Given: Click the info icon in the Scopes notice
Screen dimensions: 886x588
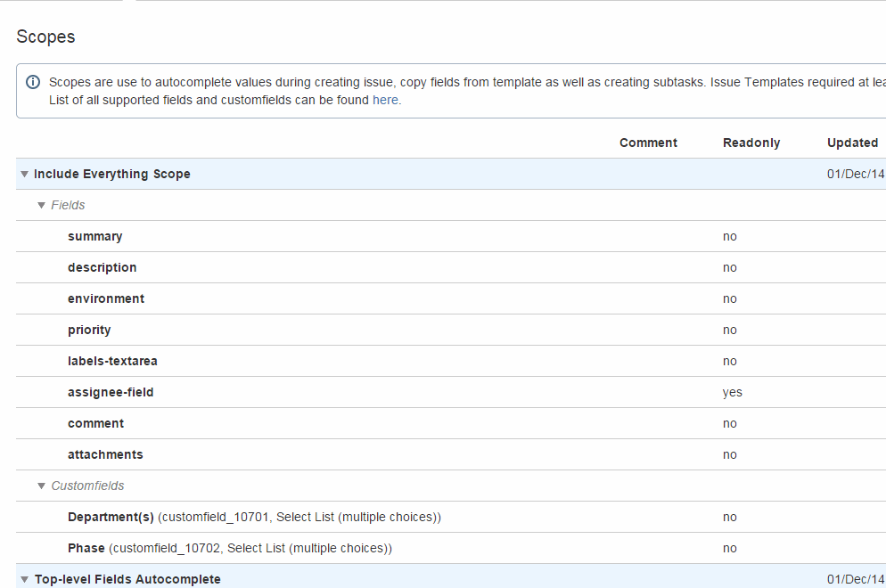Looking at the screenshot, I should click(33, 82).
